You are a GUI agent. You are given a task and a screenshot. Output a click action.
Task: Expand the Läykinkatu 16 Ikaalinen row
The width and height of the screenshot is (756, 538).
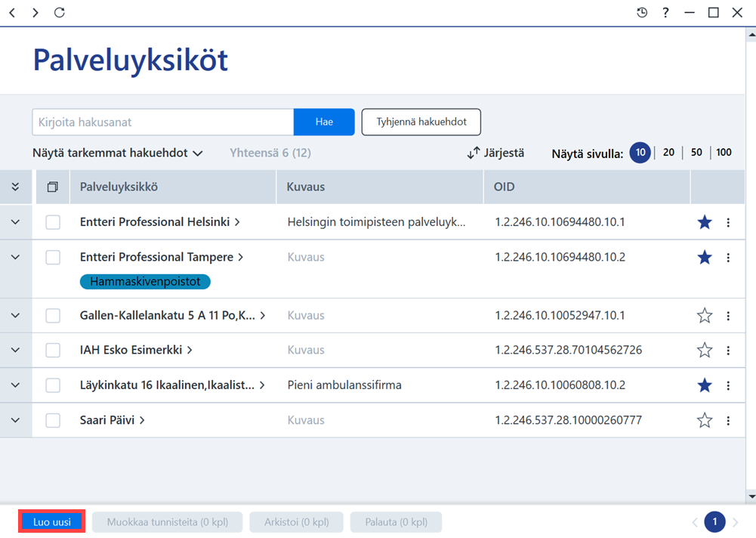(15, 385)
